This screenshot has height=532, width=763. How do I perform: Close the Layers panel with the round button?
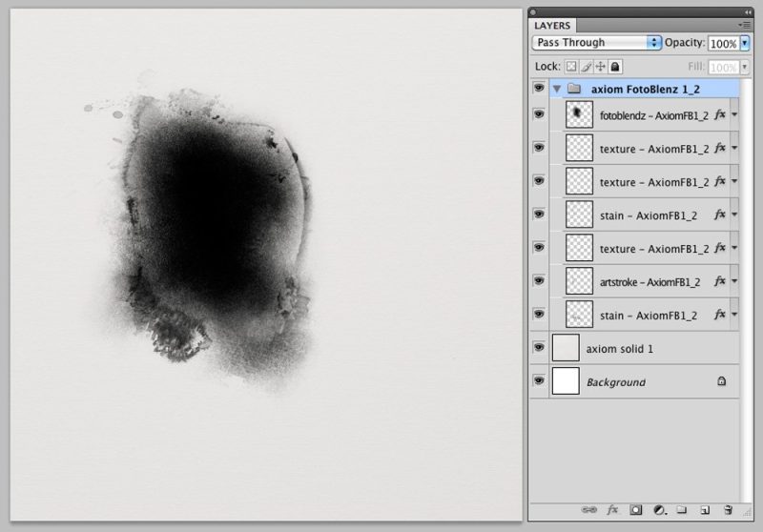click(533, 12)
